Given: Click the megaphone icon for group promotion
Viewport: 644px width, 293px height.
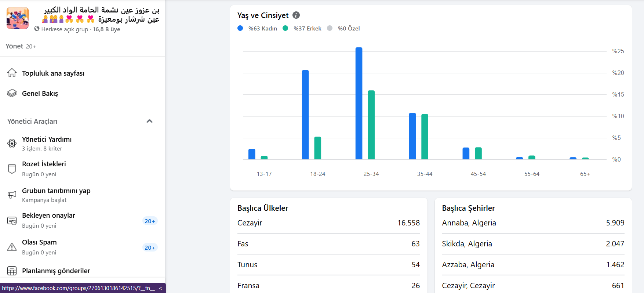Looking at the screenshot, I should tap(12, 195).
